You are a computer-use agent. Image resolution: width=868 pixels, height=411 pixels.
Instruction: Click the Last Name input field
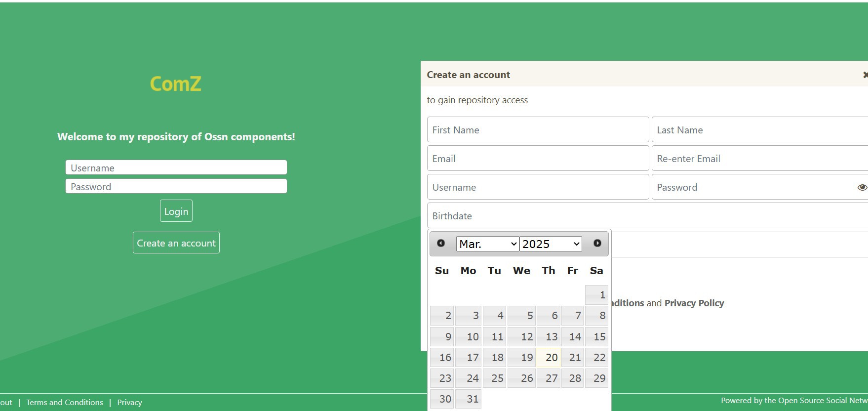[758, 130]
